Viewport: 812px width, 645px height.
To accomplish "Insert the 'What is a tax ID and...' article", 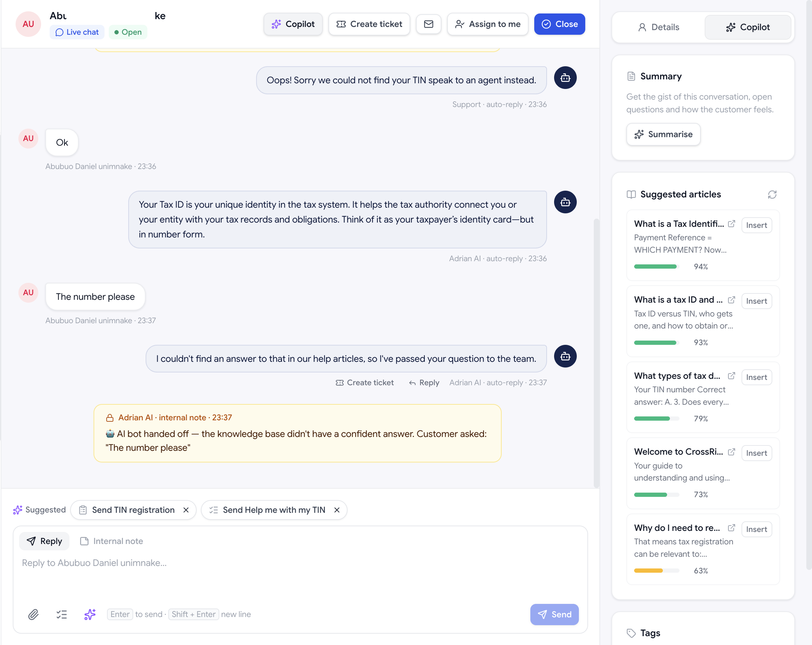I will tap(756, 301).
